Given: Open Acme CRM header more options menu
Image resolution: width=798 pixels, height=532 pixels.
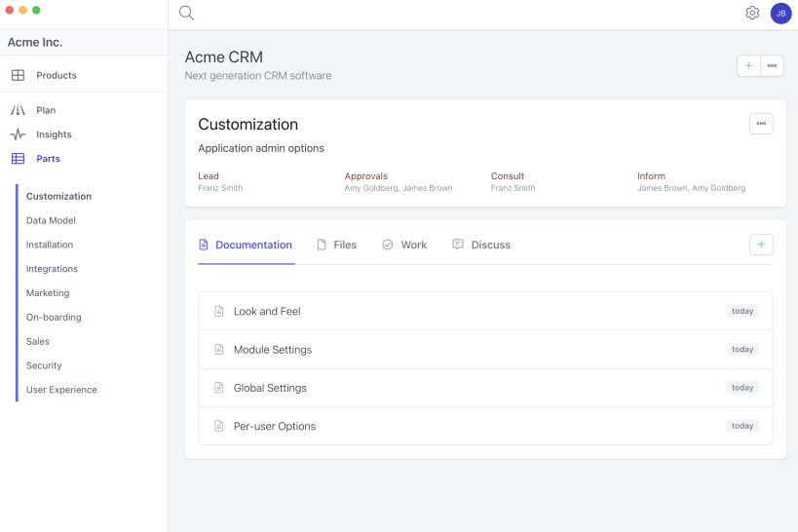Looking at the screenshot, I should point(772,66).
